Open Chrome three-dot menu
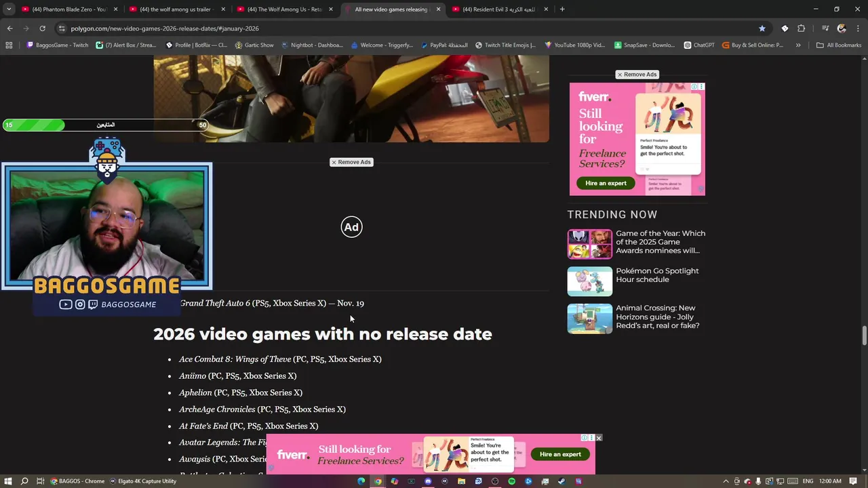The height and width of the screenshot is (488, 868). [858, 28]
